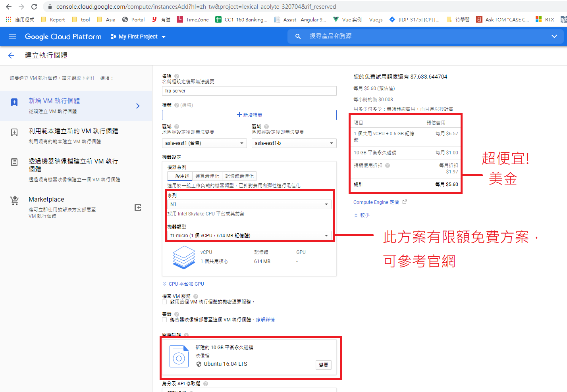Click the search magnifier icon
The width and height of the screenshot is (567, 392).
coord(298,37)
